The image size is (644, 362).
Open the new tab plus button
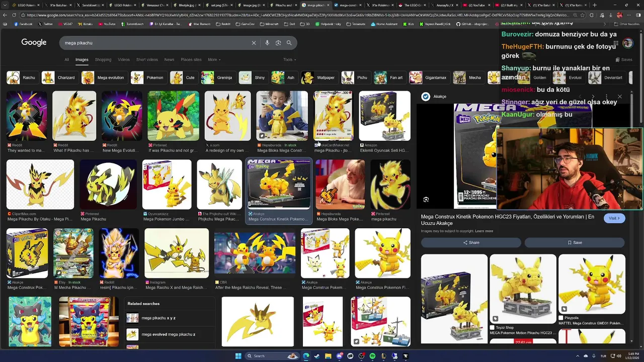pyautogui.click(x=595, y=5)
